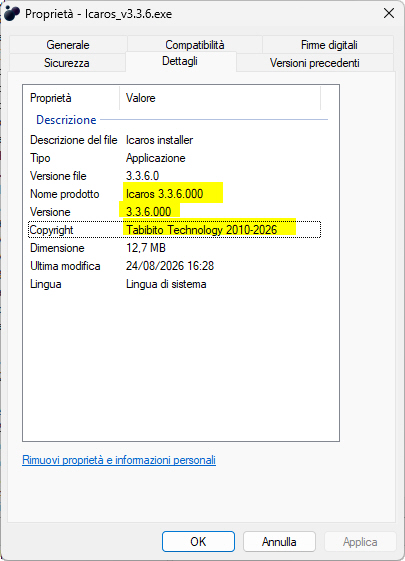This screenshot has height=561, width=405.
Task: Select the Dimensione property row
Action: [x=175, y=248]
